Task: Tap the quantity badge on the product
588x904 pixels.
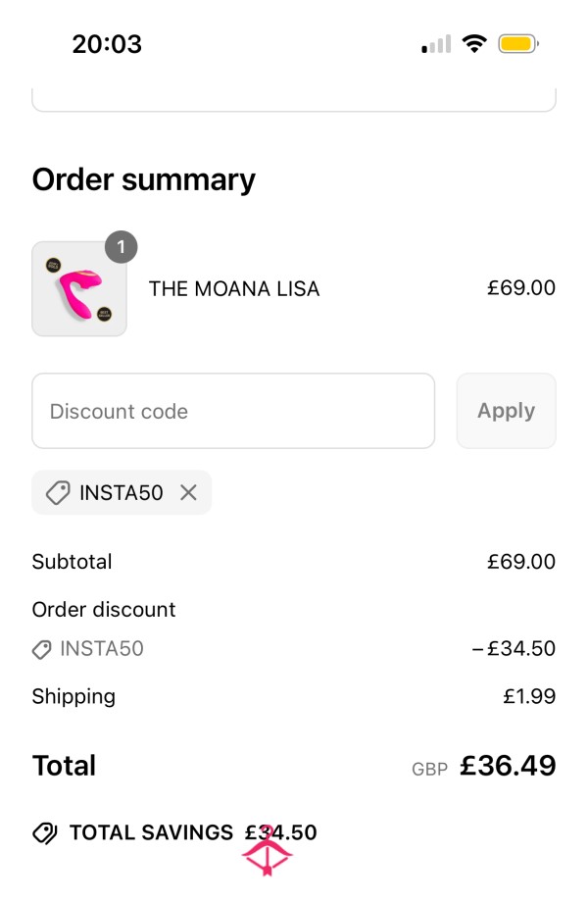Action: [122, 247]
